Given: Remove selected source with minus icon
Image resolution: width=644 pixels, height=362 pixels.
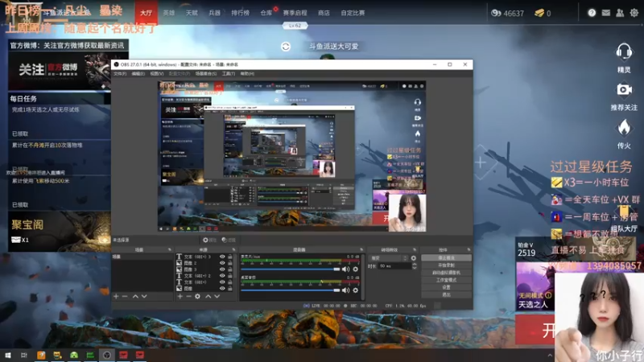Looking at the screenshot, I should [x=188, y=296].
